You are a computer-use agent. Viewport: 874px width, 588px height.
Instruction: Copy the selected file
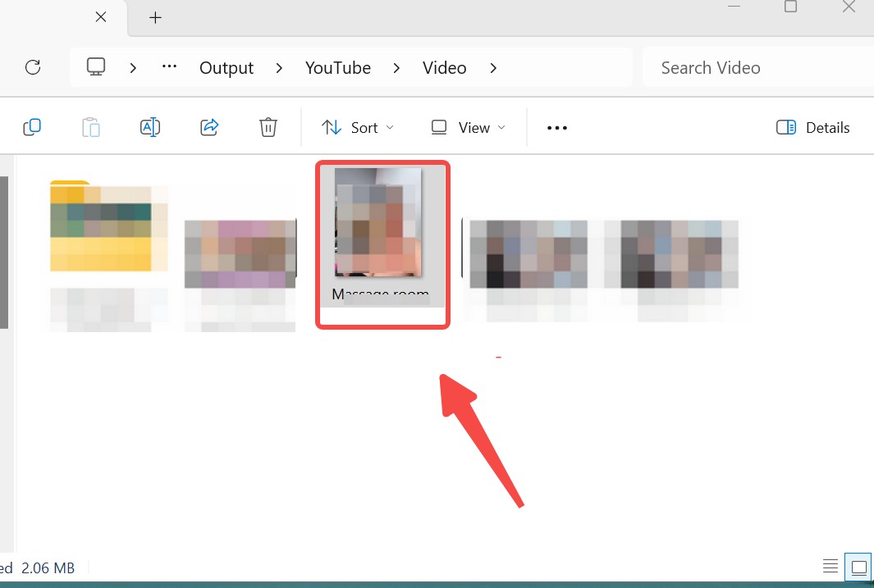pyautogui.click(x=32, y=127)
